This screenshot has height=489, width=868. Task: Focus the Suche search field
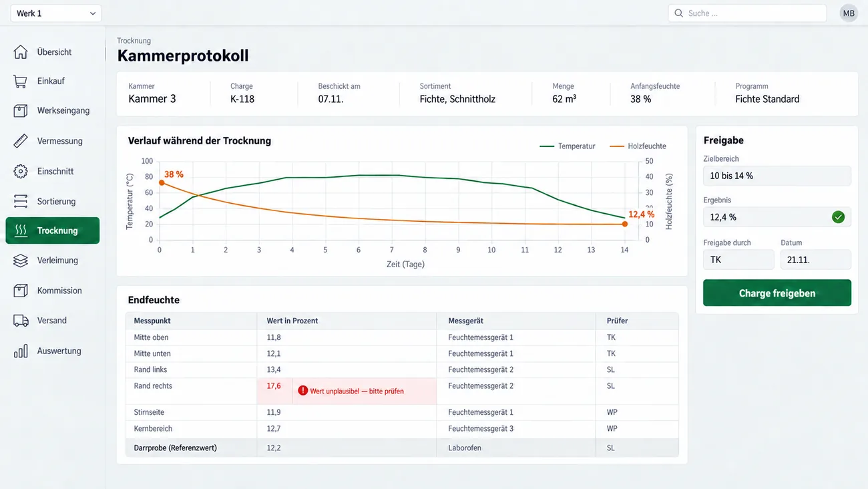click(x=747, y=13)
